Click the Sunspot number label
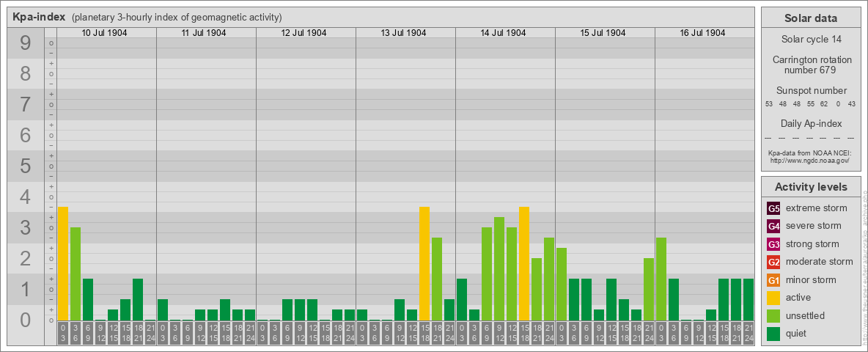Viewport: 868px width, 352px height. tap(811, 91)
